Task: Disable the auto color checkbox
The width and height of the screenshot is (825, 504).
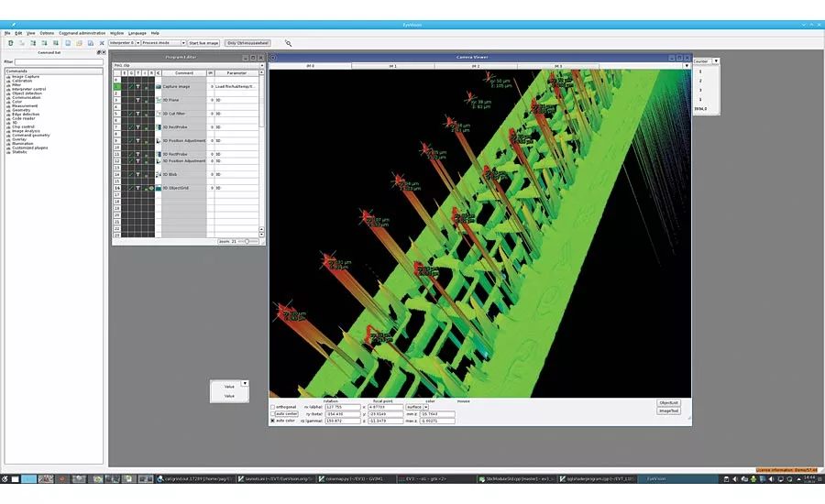Action: 272,421
